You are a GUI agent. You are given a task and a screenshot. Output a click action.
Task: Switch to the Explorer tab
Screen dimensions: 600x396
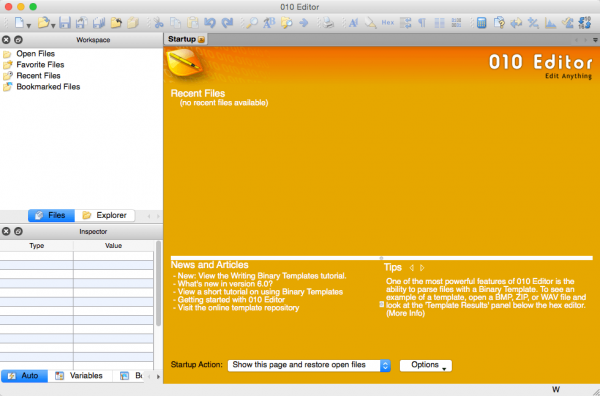click(104, 215)
